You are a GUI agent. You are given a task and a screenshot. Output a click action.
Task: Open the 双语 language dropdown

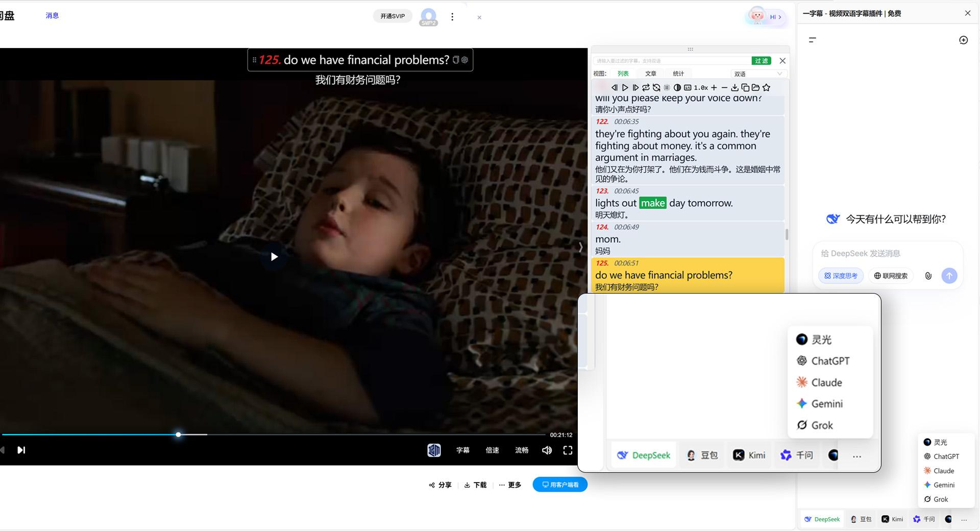[x=758, y=74]
